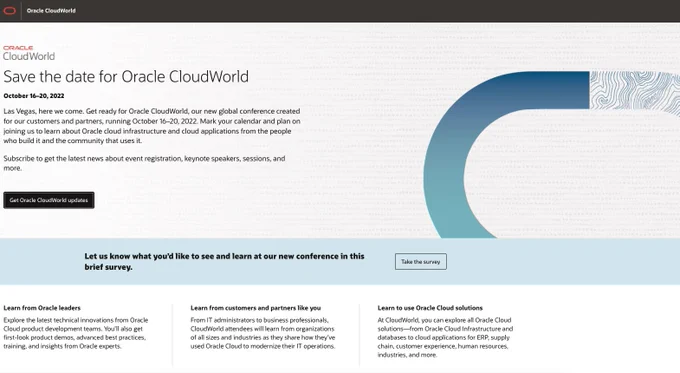Click the 'At CloudWorld, you can explore' paragraph
680x373 pixels.
pyautogui.click(x=445, y=337)
